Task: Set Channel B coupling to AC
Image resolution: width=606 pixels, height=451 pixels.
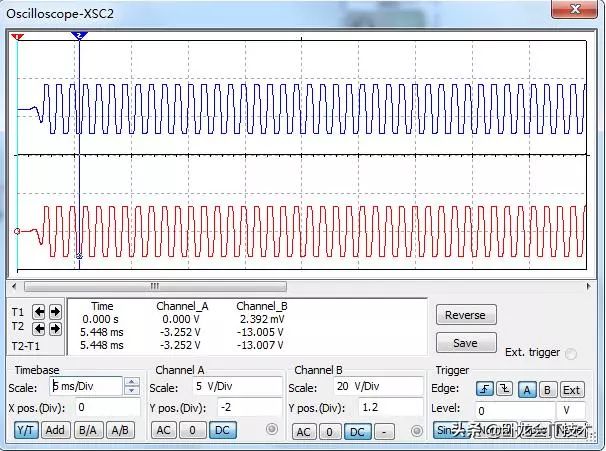Action: pyautogui.click(x=303, y=432)
